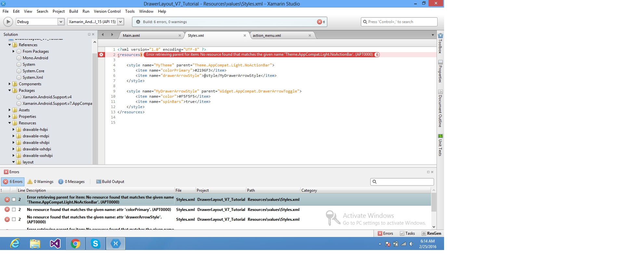644x265 pixels.
Task: Close the Styles.xml tab
Action: (245, 35)
